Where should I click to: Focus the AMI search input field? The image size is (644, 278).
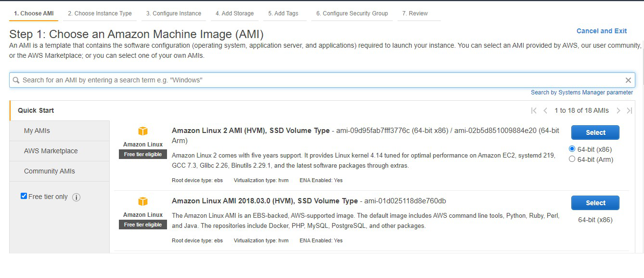[x=318, y=80]
